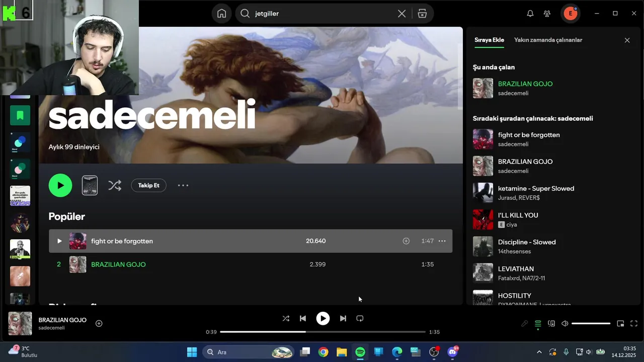Click the LEVIATHAN cover thumbnail in queue
644x362 pixels.
483,273
